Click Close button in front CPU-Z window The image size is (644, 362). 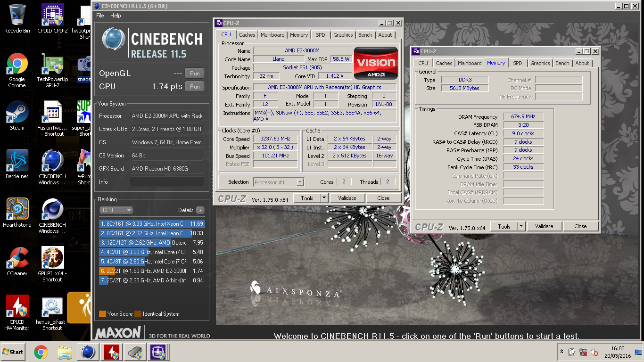point(383,198)
